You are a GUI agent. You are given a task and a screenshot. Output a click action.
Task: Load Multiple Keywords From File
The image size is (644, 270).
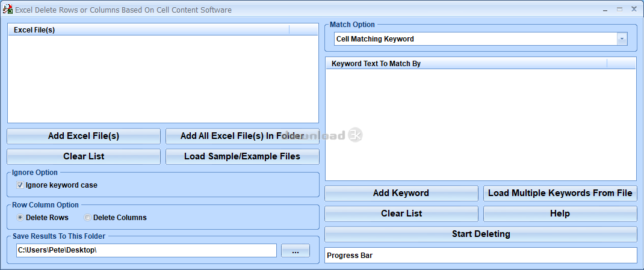coord(560,193)
